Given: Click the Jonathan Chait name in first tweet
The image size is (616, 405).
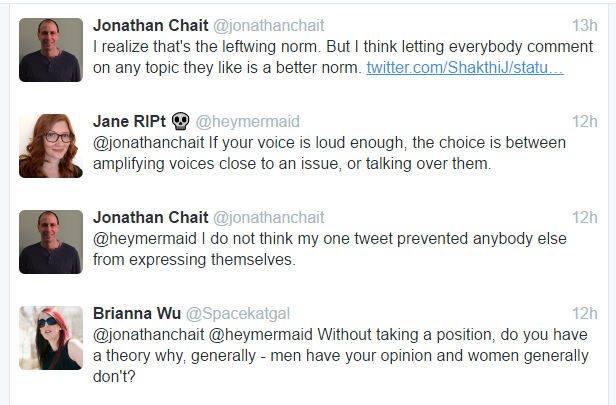Looking at the screenshot, I should coord(150,26).
